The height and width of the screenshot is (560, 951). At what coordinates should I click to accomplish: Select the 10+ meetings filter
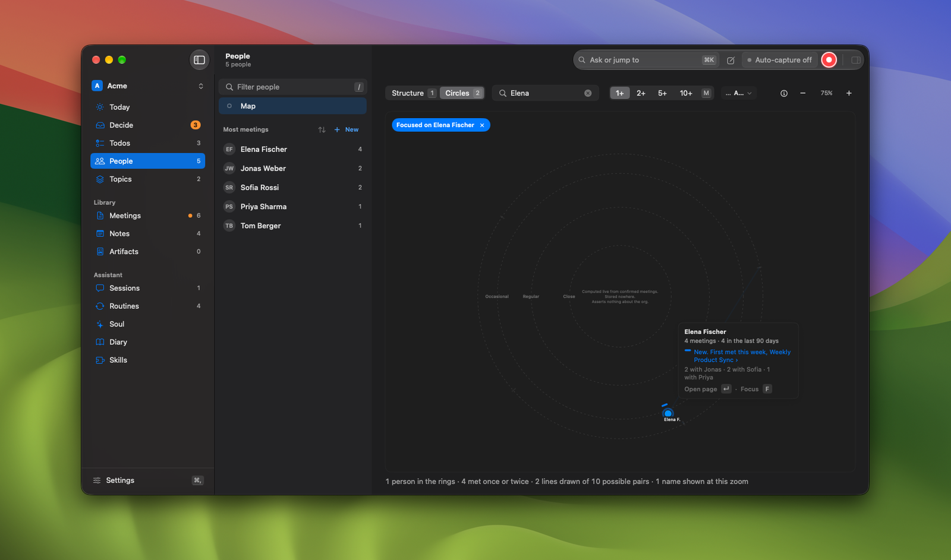686,93
